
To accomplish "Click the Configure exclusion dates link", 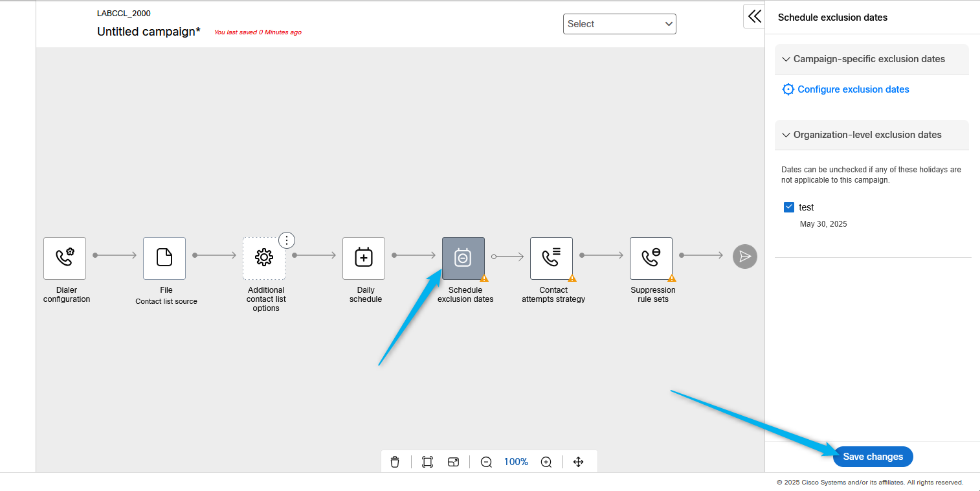I will (852, 89).
